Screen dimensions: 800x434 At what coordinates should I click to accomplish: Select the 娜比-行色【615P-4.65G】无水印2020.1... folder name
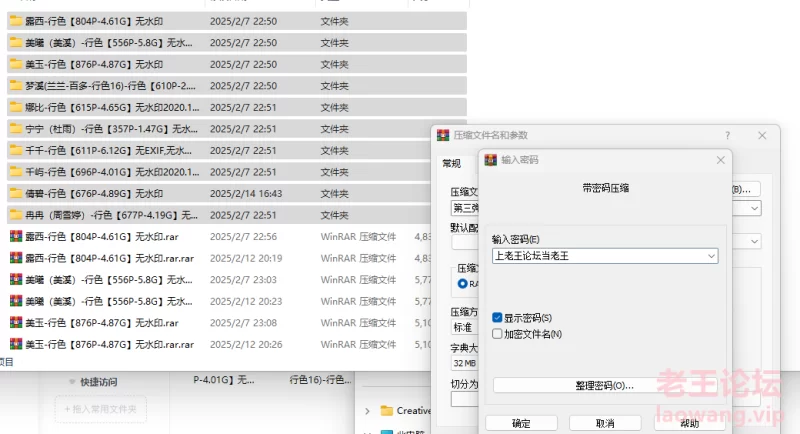pos(112,107)
